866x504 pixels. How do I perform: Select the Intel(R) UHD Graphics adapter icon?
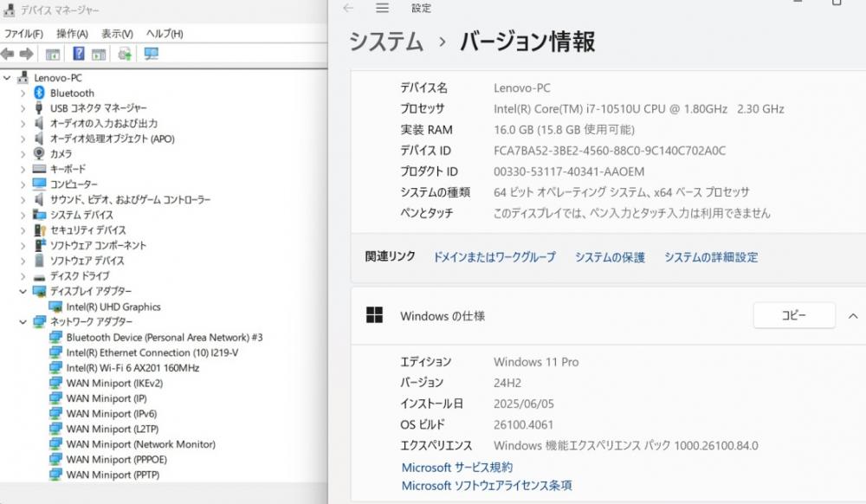(55, 307)
